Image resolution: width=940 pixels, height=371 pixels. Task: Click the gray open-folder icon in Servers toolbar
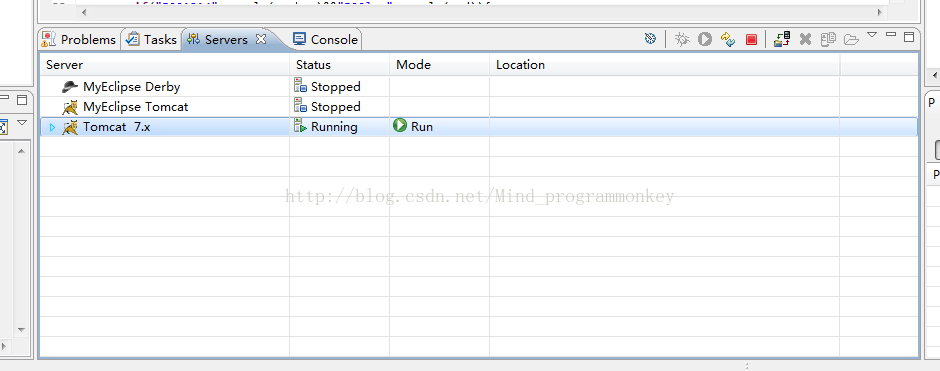click(x=851, y=40)
